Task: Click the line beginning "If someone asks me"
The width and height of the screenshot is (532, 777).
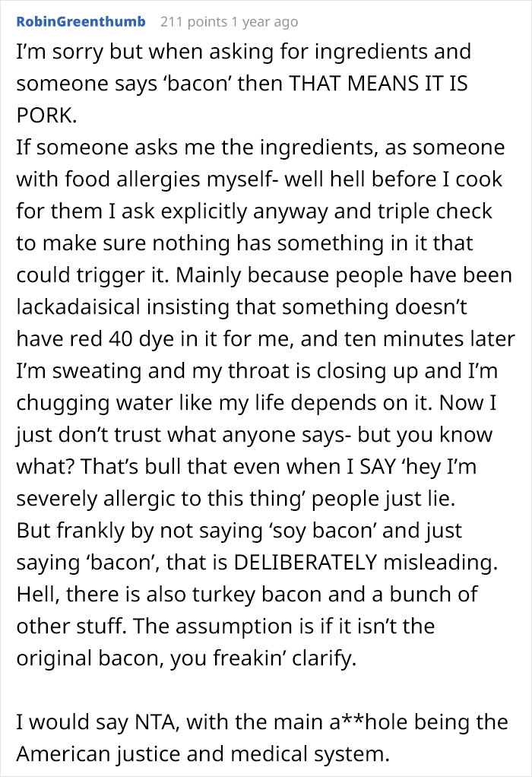Action: 258,147
